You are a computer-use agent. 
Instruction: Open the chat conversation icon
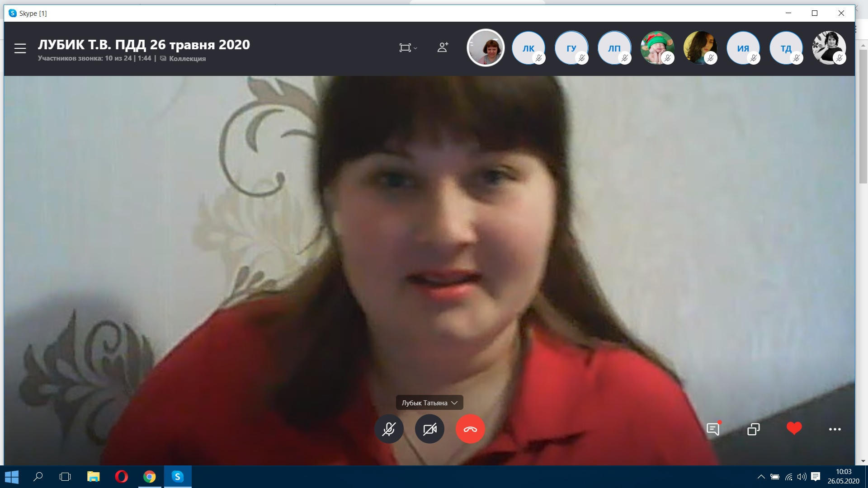point(713,429)
